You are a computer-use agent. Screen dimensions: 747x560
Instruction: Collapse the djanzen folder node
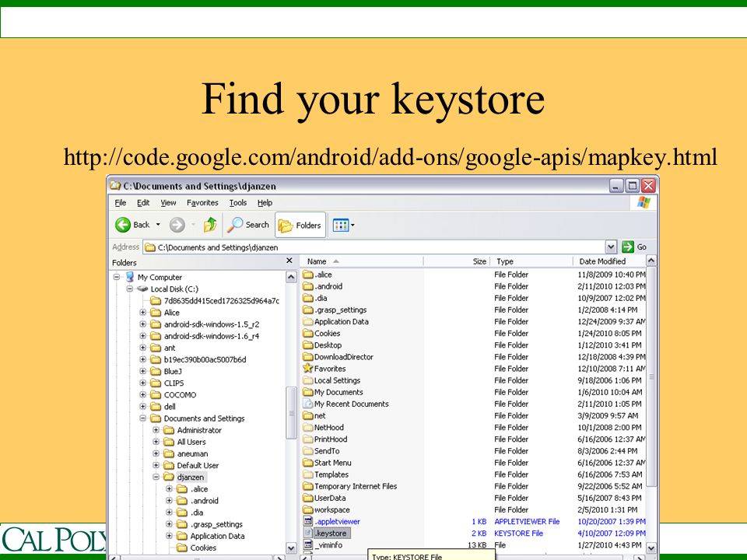click(156, 477)
